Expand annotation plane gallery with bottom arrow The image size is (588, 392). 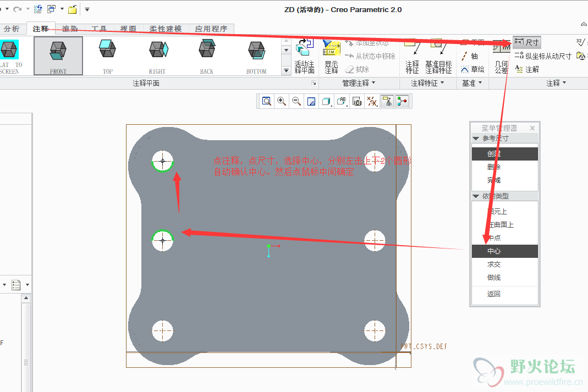click(286, 70)
